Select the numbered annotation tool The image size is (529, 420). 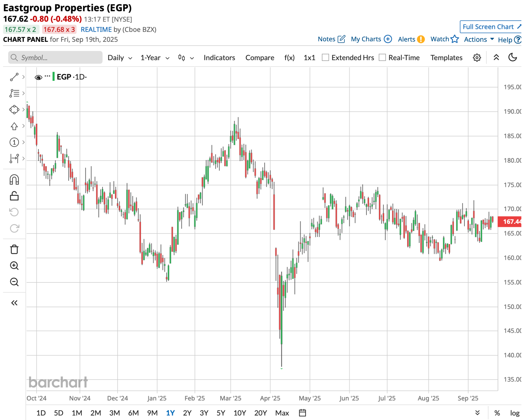pos(14,142)
